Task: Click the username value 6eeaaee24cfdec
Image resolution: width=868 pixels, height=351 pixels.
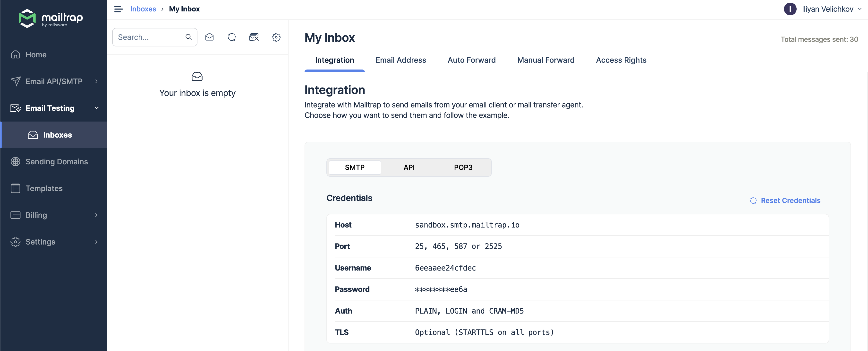Action: coord(445,268)
